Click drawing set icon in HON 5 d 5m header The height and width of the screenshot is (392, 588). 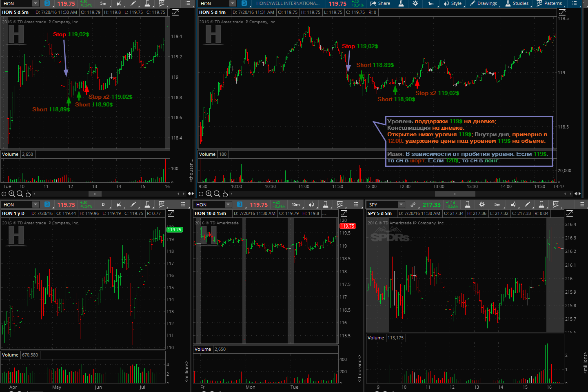click(175, 12)
